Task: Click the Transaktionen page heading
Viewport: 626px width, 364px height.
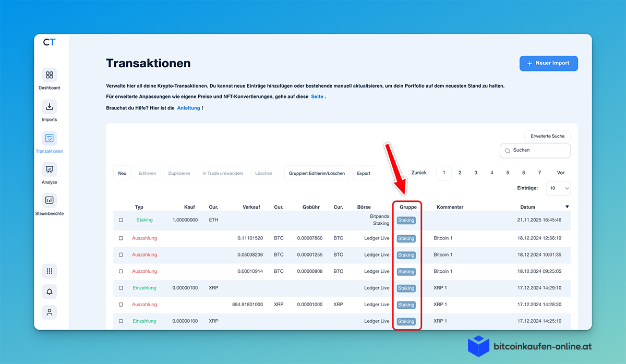Action: (148, 64)
